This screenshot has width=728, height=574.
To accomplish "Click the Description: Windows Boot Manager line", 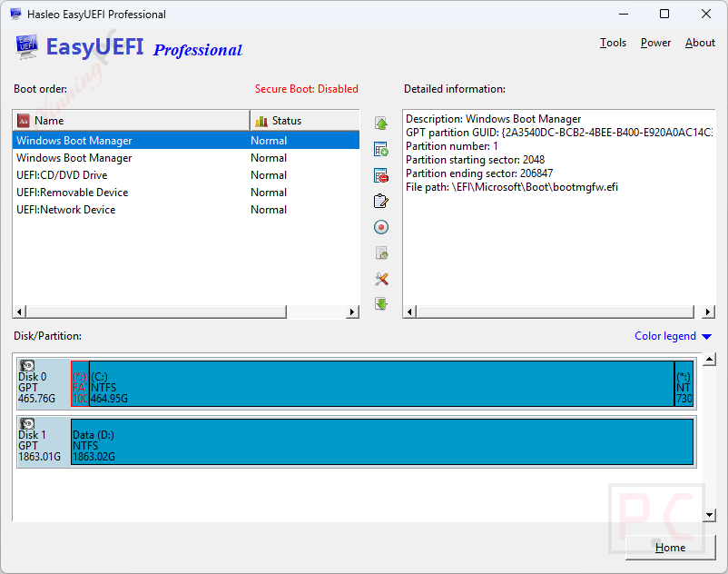I will [493, 119].
